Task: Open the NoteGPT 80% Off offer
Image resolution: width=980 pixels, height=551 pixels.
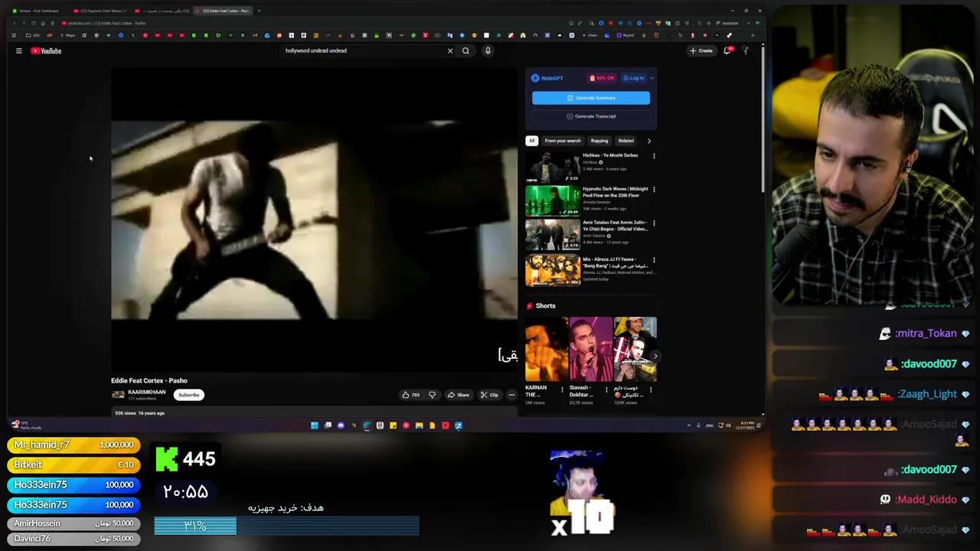Action: pos(602,78)
